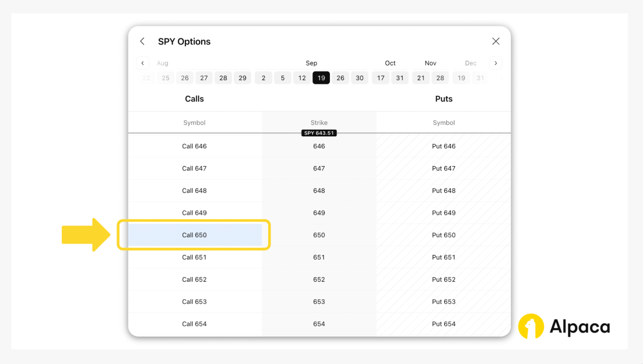The image size is (643, 364).
Task: Select the September 12 expiration chip
Action: 302,77
